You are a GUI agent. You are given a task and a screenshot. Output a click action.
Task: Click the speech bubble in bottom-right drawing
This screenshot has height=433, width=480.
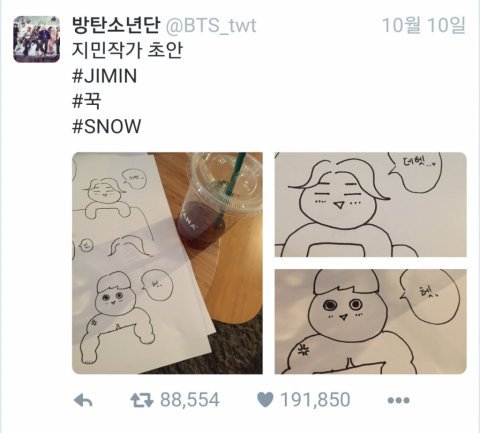tap(430, 298)
